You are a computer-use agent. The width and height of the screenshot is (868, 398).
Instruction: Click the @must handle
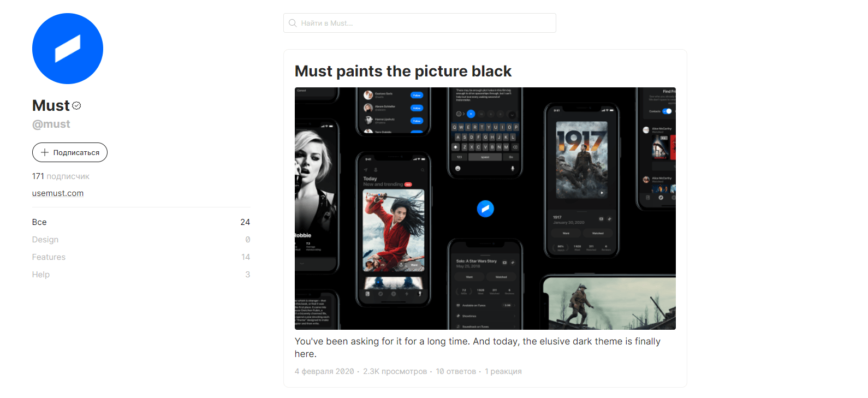click(51, 124)
